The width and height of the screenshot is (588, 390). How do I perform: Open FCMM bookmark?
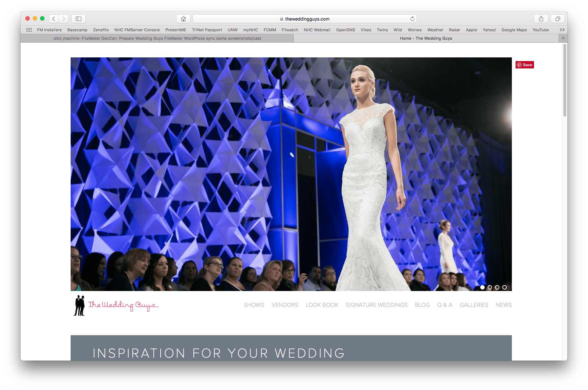(270, 30)
